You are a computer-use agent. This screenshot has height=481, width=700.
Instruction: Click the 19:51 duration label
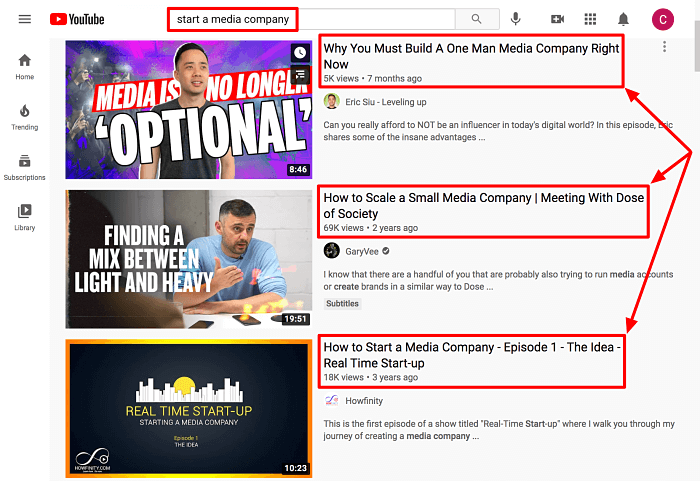tap(296, 318)
